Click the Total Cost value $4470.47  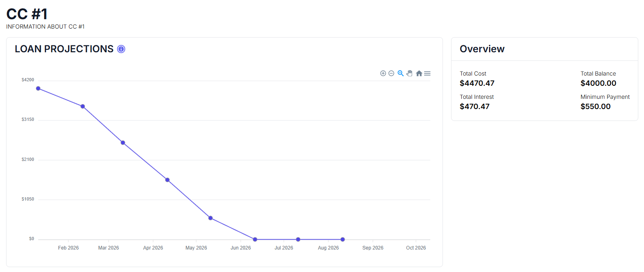pyautogui.click(x=477, y=83)
